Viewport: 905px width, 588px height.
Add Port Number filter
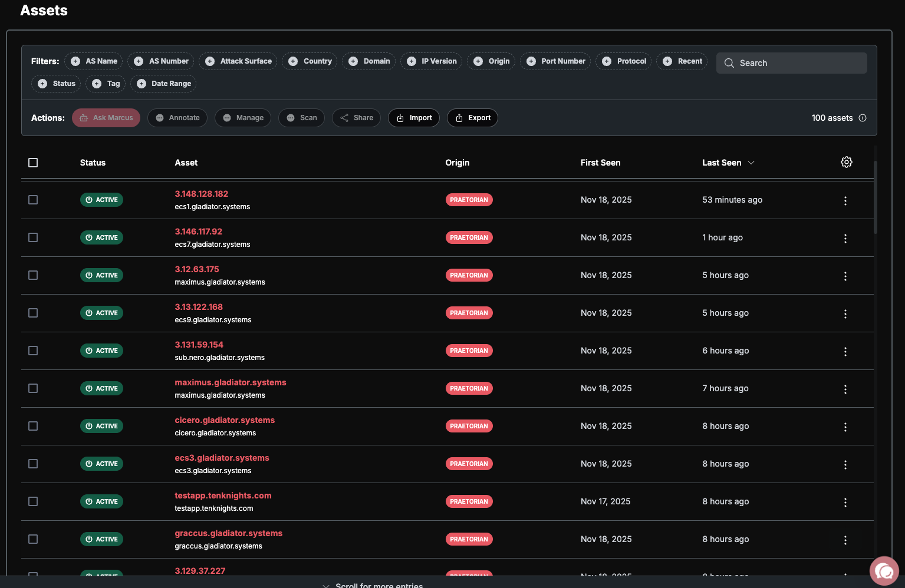pos(555,61)
